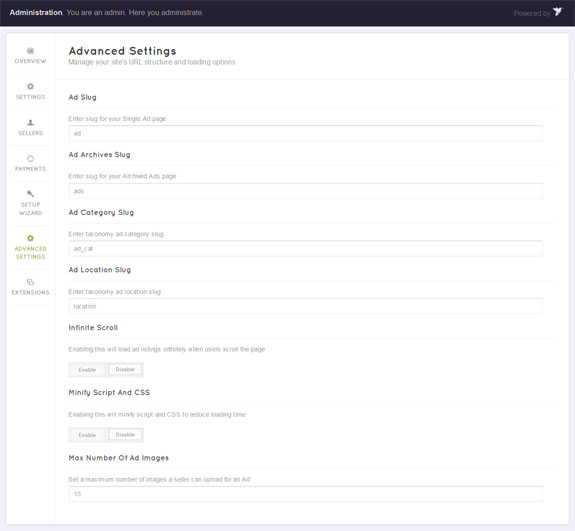Click 'Enter taxonomy ad category slug' text

tap(116, 234)
